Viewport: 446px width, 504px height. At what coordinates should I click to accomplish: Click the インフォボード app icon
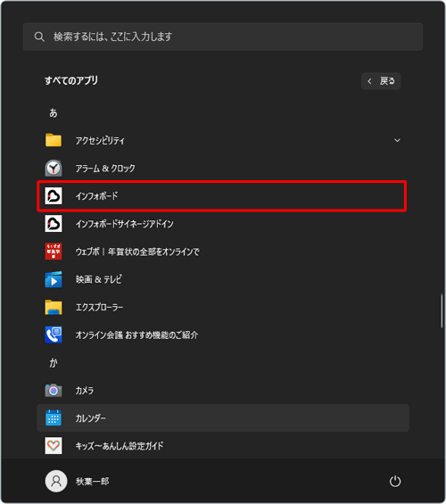54,195
